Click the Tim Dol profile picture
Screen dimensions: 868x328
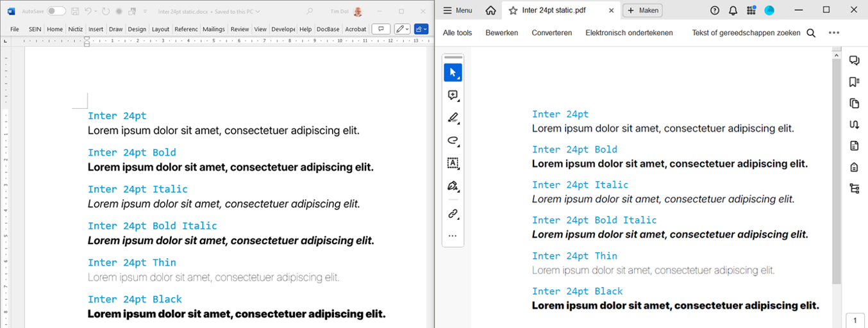(x=358, y=12)
